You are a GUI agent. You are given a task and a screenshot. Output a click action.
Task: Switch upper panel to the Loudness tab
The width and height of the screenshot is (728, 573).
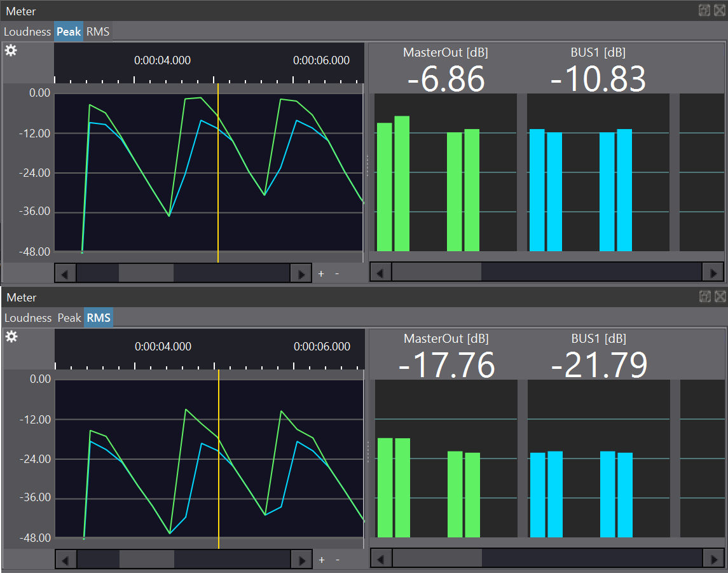pos(27,32)
